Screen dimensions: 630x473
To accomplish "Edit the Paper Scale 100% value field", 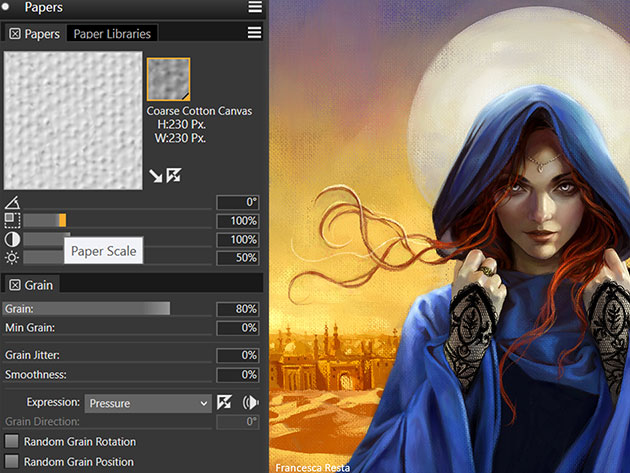I will click(237, 221).
